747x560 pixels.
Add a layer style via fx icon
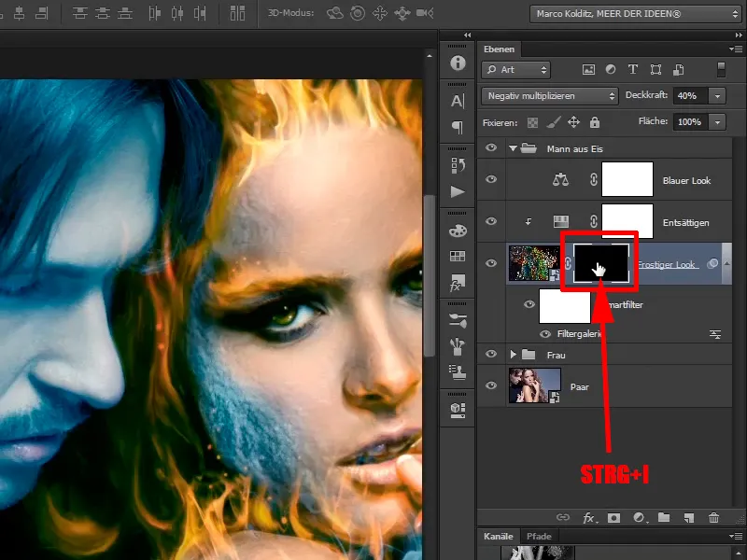point(590,518)
